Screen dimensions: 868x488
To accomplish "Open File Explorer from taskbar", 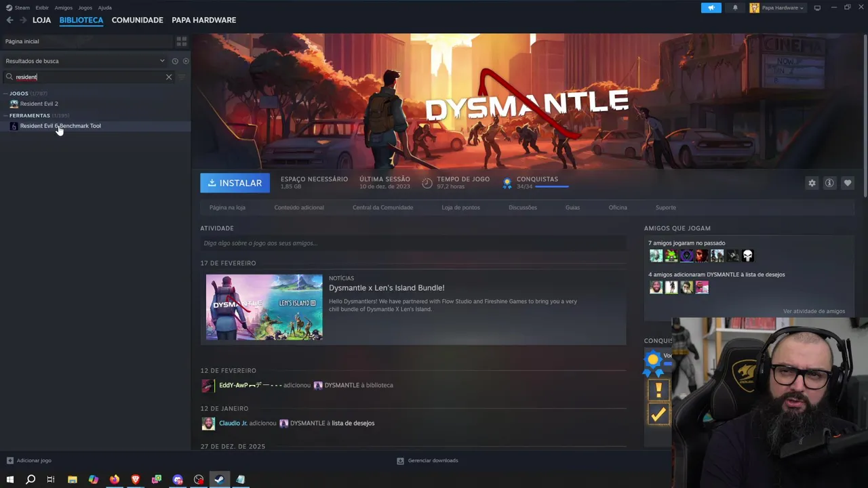I will [73, 479].
